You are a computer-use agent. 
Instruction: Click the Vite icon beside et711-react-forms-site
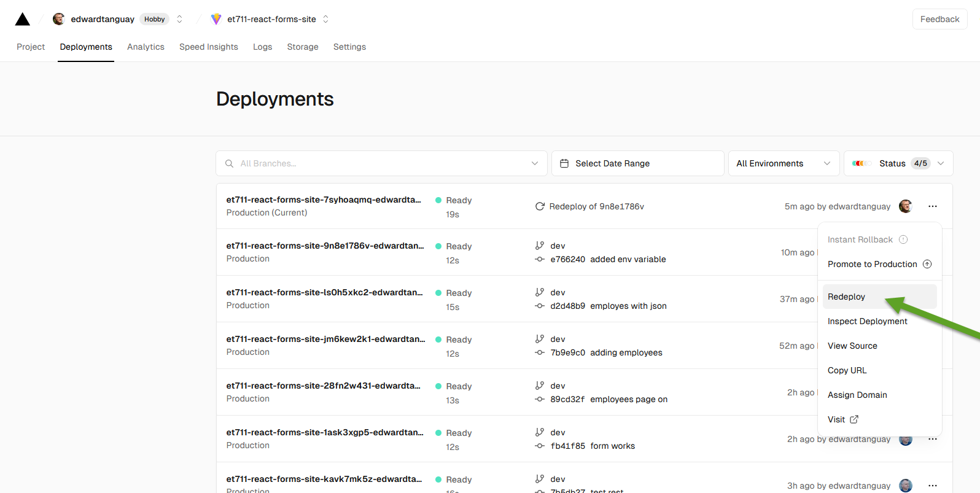[216, 19]
